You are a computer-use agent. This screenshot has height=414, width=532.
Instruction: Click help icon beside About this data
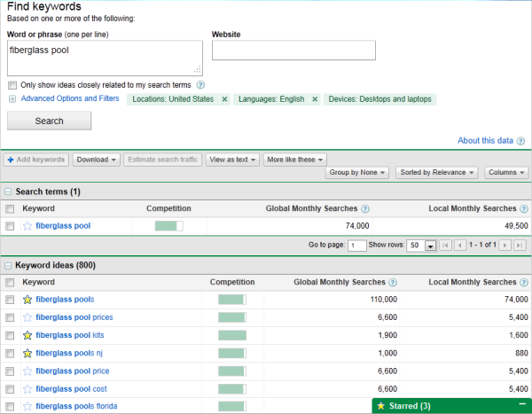(x=520, y=141)
